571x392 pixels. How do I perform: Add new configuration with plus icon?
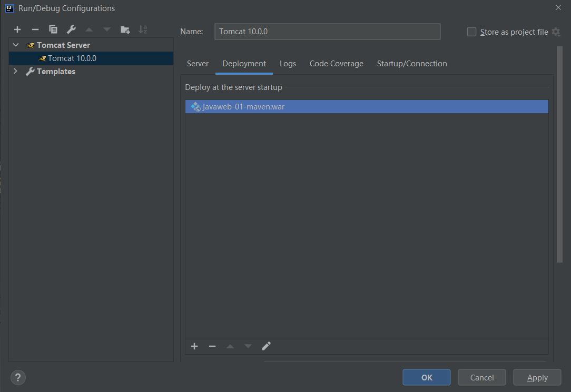pos(17,29)
